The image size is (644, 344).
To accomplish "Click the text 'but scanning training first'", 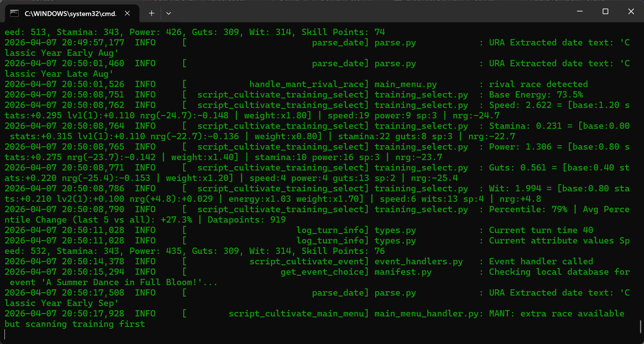I will [74, 324].
